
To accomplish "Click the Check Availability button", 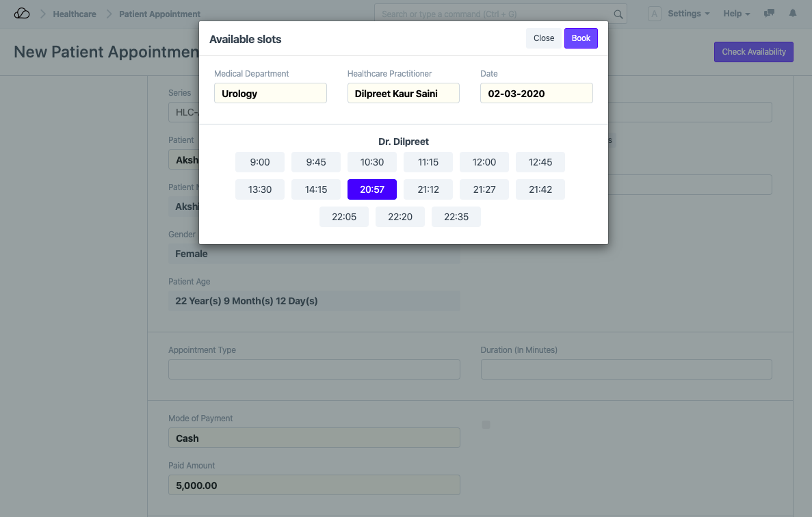I will (x=753, y=52).
